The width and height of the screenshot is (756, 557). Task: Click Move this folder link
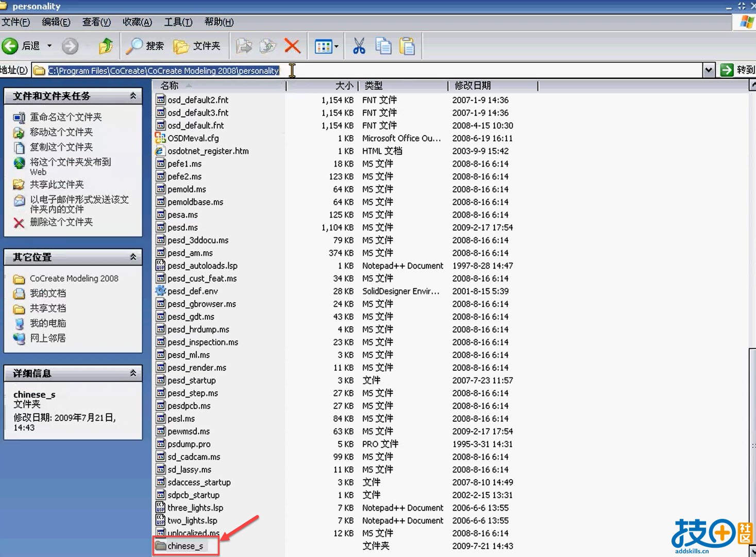(61, 132)
